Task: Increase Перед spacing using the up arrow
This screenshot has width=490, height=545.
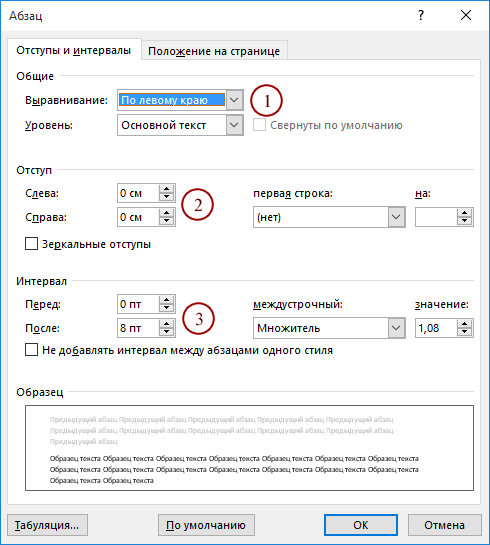Action: tap(166, 300)
